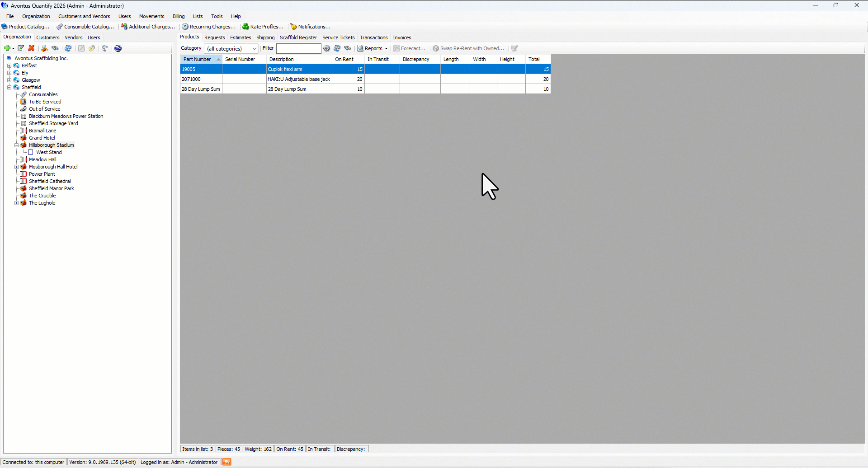The image size is (868, 468).
Task: Open the Category combo box
Action: pos(231,48)
